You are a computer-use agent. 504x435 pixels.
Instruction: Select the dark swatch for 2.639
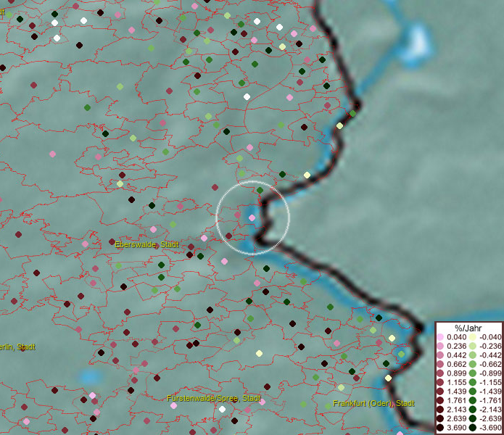point(440,418)
